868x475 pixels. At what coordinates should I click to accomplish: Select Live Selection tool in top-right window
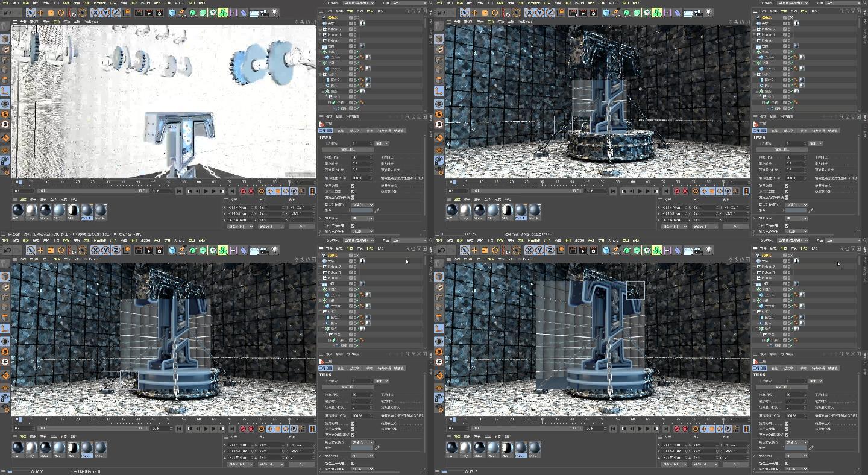point(465,13)
